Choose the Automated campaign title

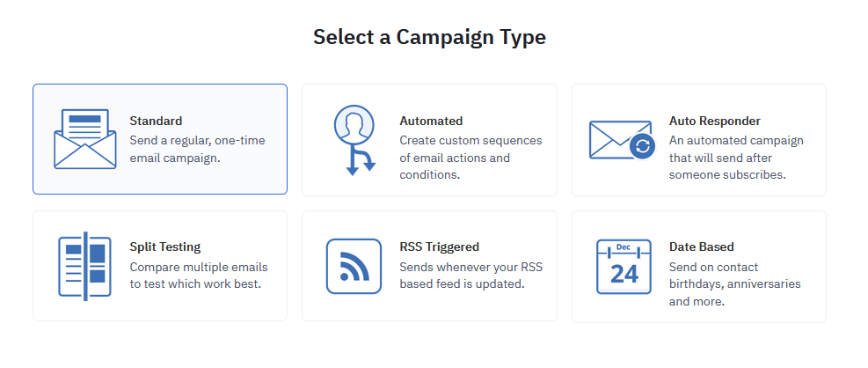click(x=431, y=121)
